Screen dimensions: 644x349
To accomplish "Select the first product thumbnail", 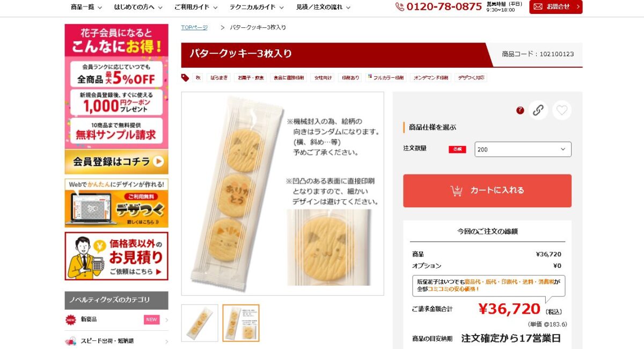I will tap(200, 323).
